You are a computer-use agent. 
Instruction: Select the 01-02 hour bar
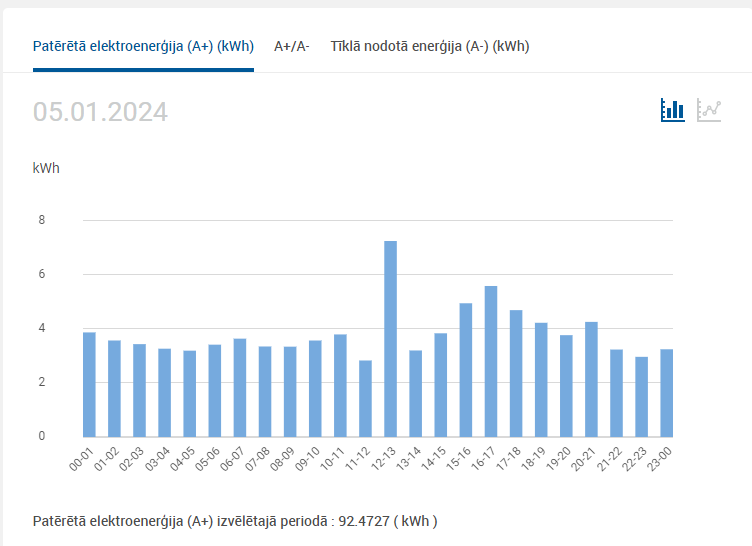pos(114,389)
